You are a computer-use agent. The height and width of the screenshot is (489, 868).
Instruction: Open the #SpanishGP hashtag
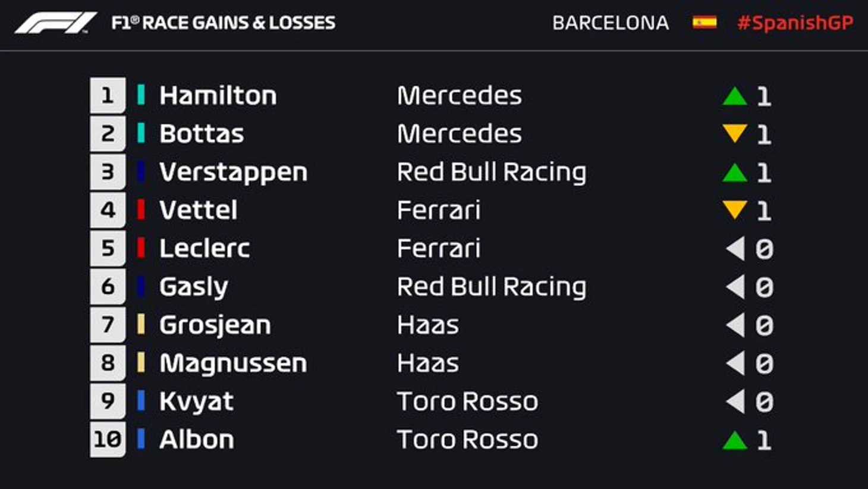795,23
